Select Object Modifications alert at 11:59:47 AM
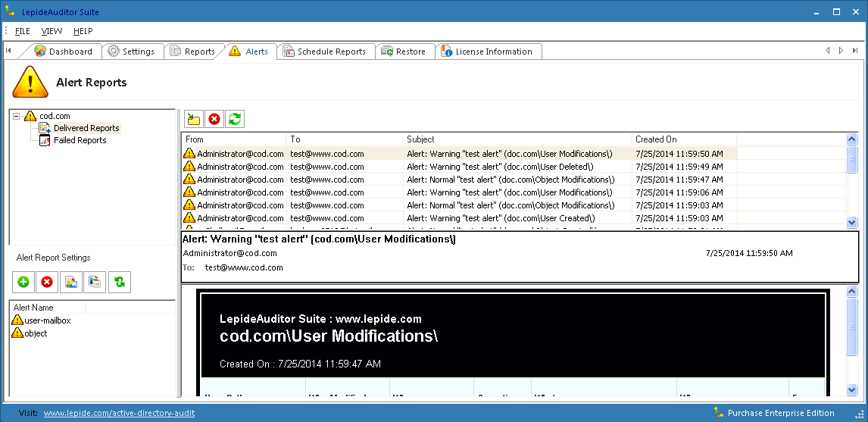Screen dimensions: 868x422 tap(460, 180)
